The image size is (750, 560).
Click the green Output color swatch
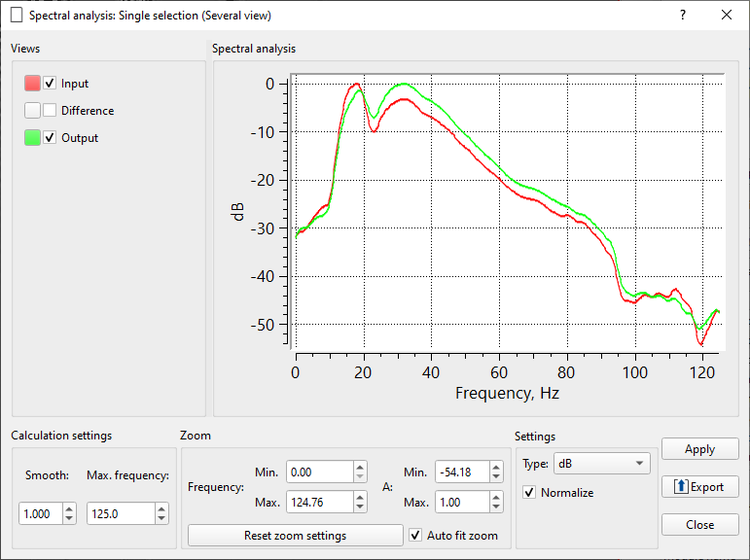point(32,138)
